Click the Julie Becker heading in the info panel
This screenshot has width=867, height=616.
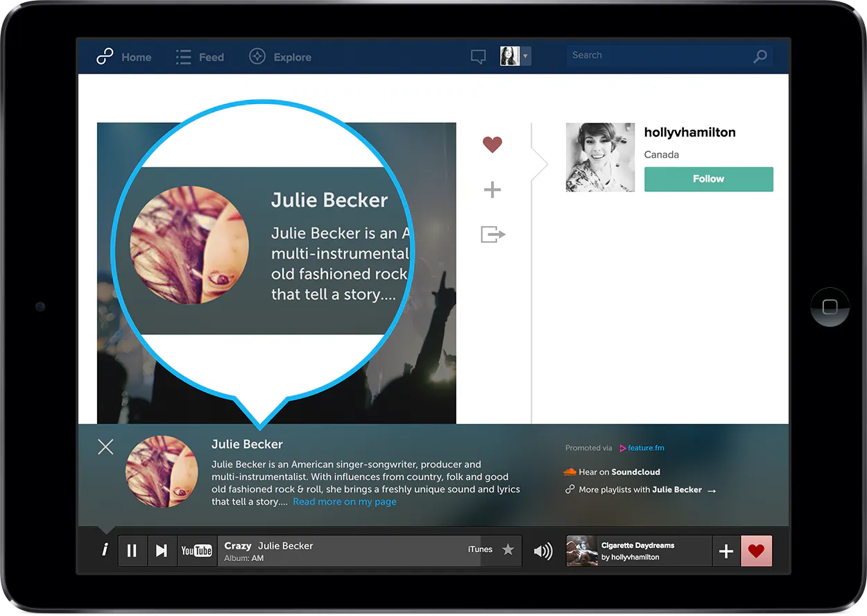click(x=247, y=444)
